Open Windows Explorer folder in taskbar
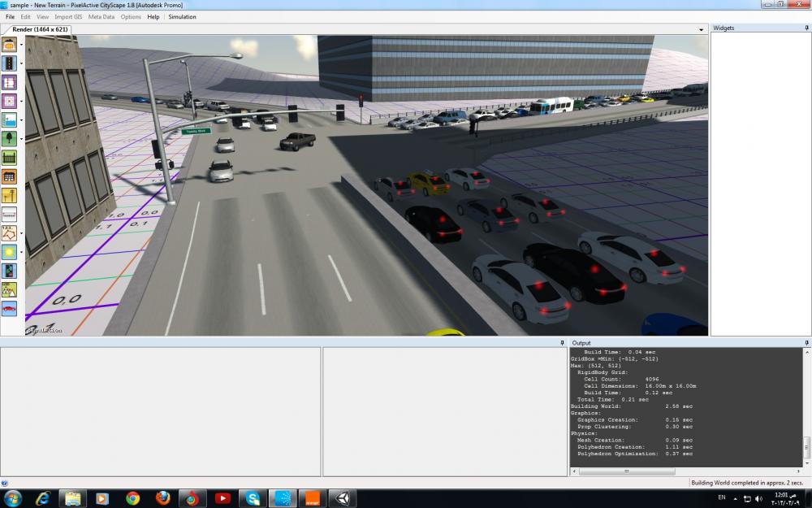The height and width of the screenshot is (508, 812). 72,499
